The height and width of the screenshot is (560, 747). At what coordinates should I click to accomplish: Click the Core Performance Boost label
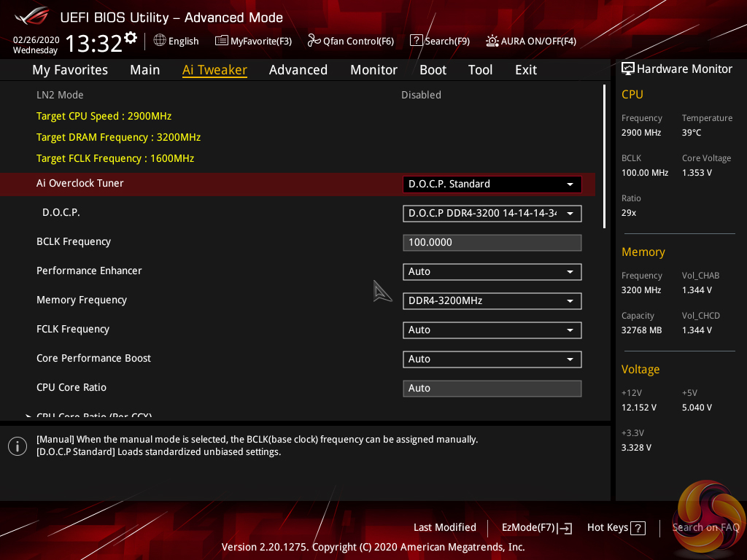click(94, 358)
